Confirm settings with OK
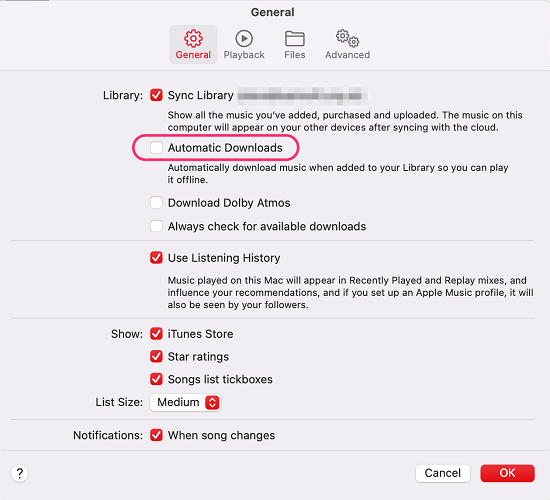The height and width of the screenshot is (500, 550). coord(508,473)
